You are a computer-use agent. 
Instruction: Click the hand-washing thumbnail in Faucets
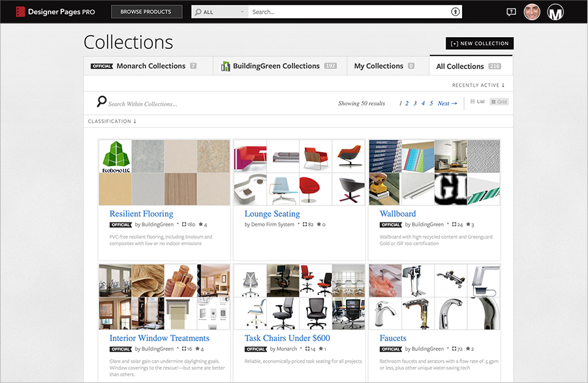[x=385, y=281]
